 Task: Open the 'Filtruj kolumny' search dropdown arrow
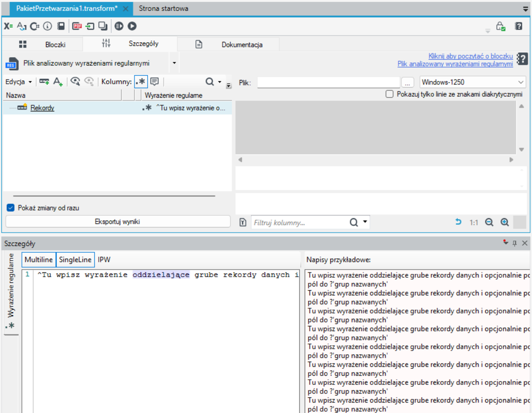365,222
